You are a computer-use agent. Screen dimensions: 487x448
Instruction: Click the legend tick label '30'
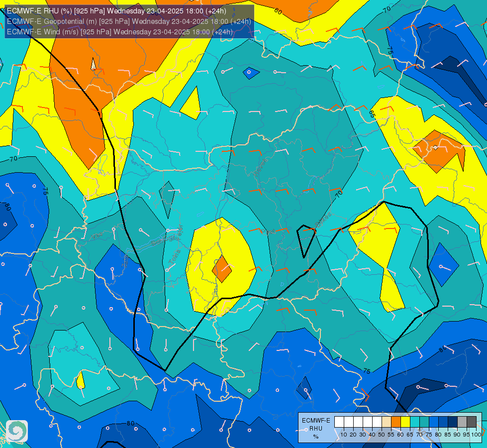[x=363, y=435]
